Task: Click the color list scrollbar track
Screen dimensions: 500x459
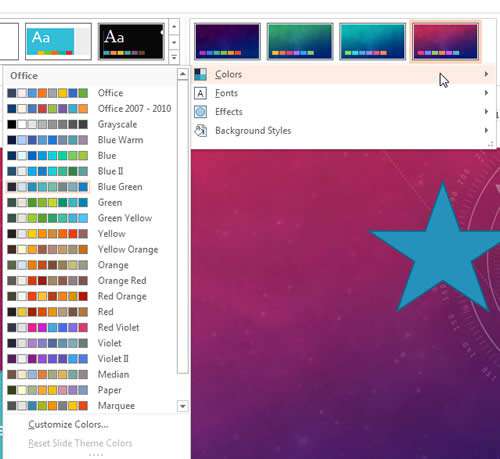Action: [x=183, y=387]
